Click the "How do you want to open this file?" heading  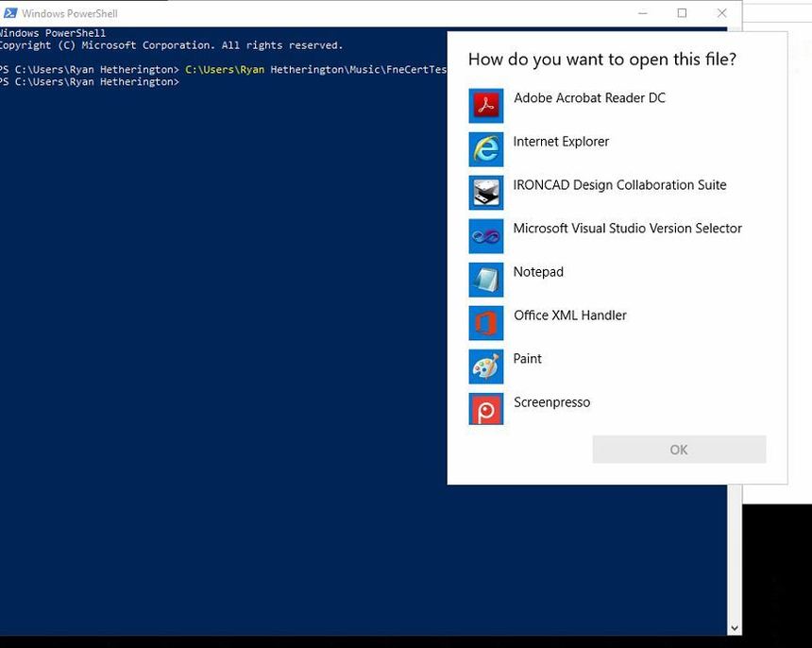601,60
